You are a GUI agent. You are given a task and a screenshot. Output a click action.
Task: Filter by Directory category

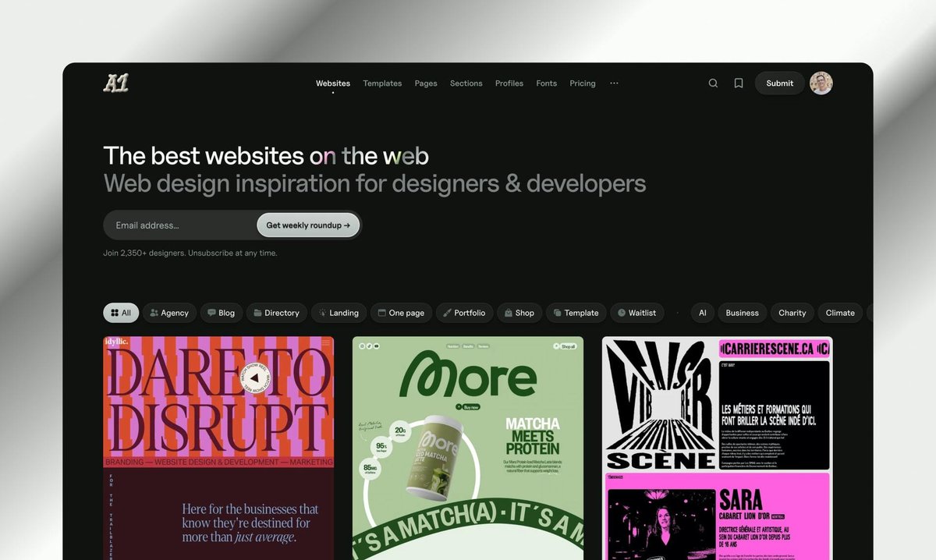(x=277, y=313)
